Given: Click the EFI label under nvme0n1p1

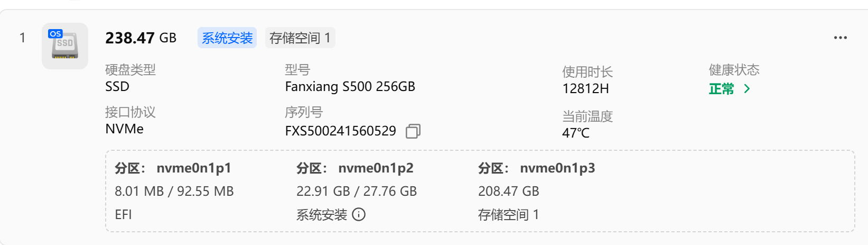Looking at the screenshot, I should point(123,214).
